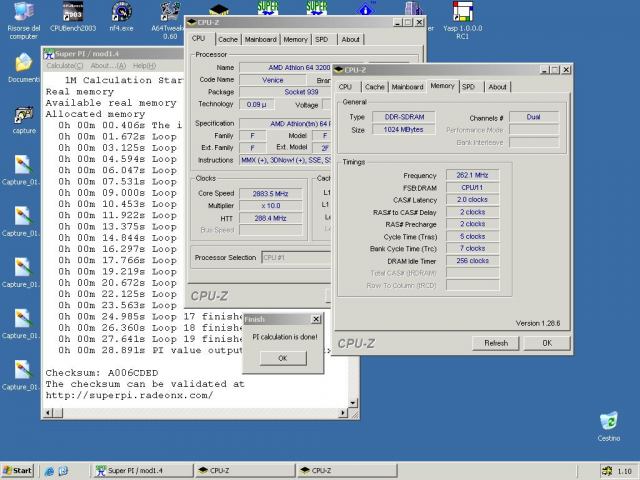640x480 pixels.
Task: Click the FSB:DRAM value CPU/11
Action: pos(472,187)
